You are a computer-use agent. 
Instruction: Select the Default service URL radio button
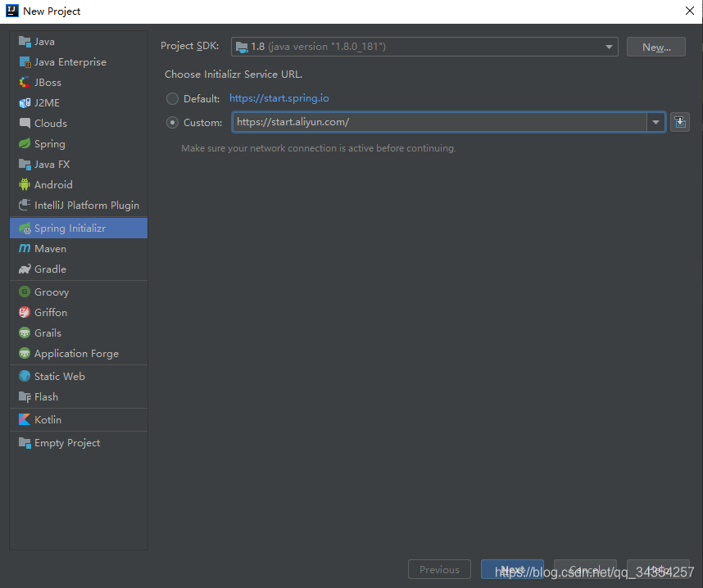pyautogui.click(x=173, y=98)
